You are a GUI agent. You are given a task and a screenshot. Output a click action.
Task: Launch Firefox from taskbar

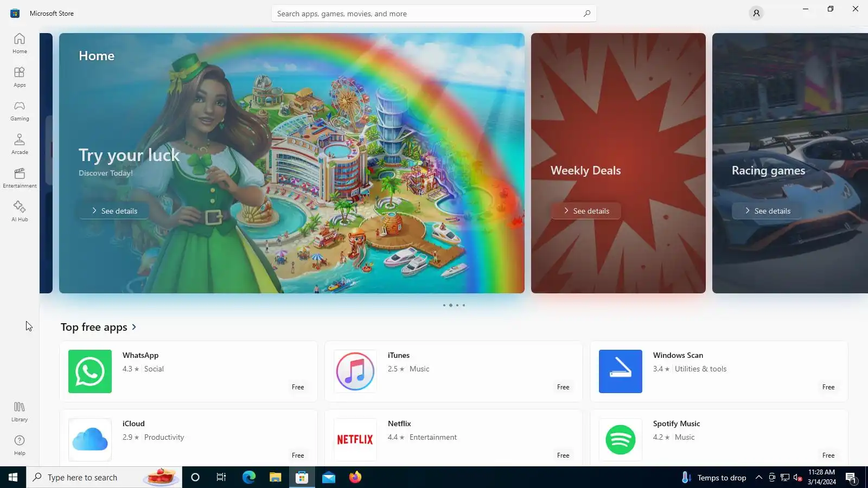tap(355, 477)
